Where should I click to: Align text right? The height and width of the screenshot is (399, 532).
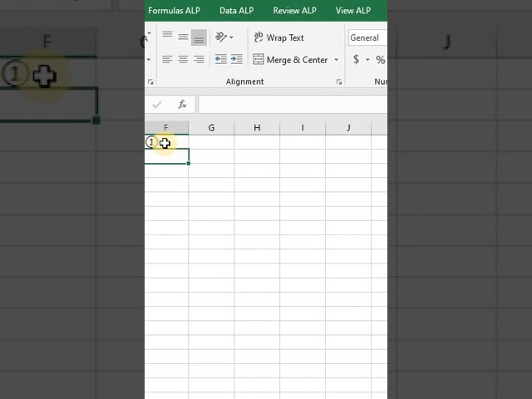click(x=199, y=60)
